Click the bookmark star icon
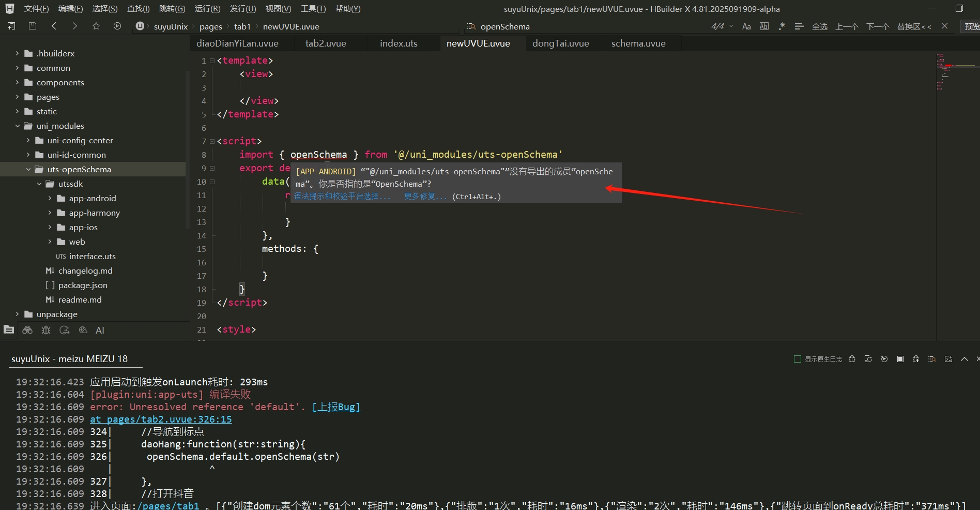980x510 pixels. pos(96,26)
